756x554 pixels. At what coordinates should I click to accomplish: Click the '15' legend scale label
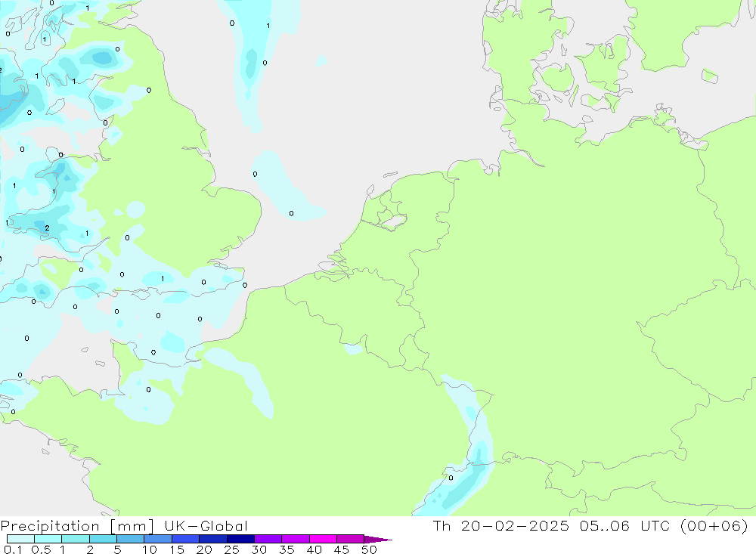click(x=177, y=549)
